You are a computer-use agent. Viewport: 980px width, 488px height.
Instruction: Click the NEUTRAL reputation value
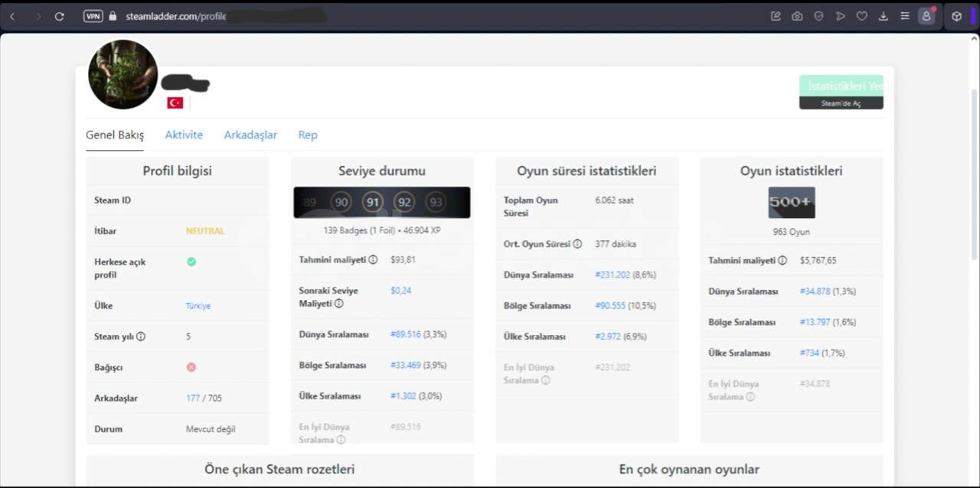click(205, 231)
